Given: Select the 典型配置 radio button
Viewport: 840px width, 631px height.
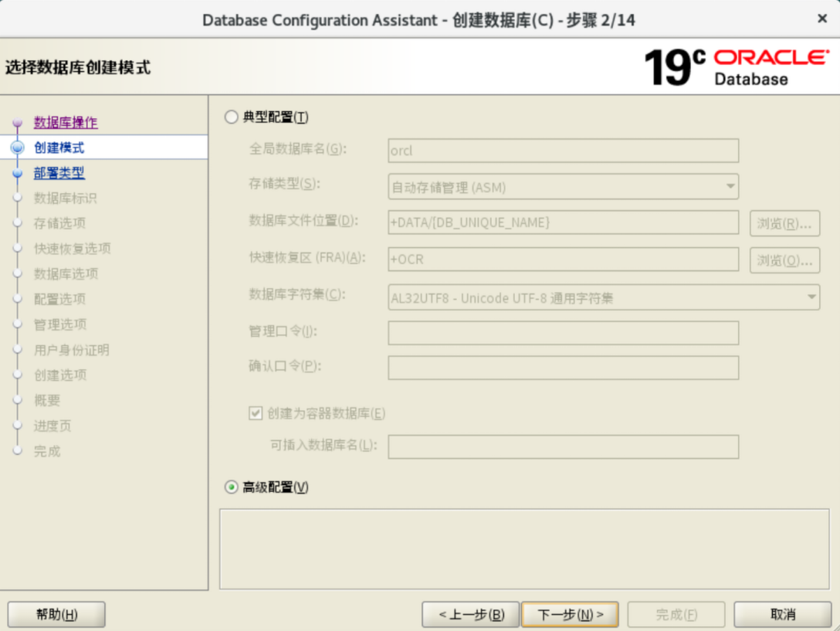Looking at the screenshot, I should point(231,117).
